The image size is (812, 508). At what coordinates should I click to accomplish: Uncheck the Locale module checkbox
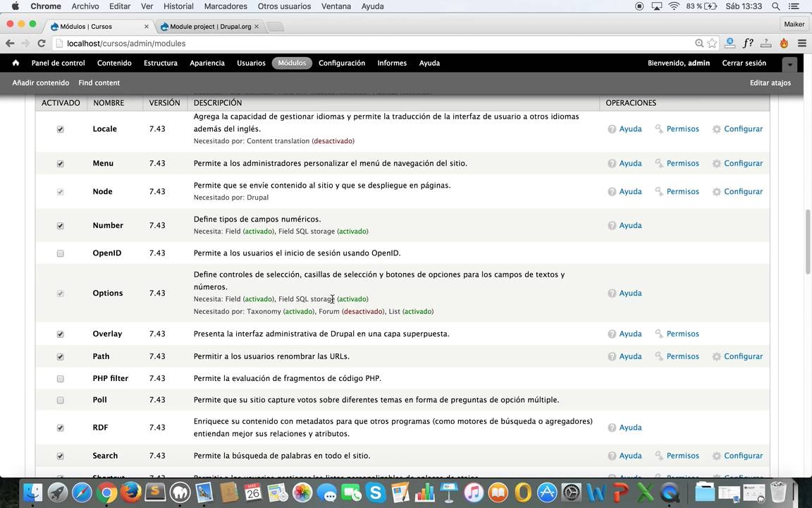60,129
